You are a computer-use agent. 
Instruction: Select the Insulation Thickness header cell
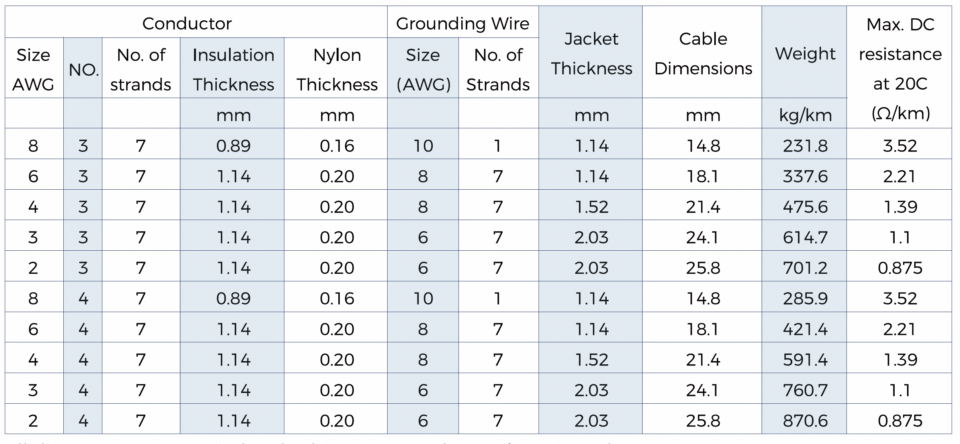233,69
